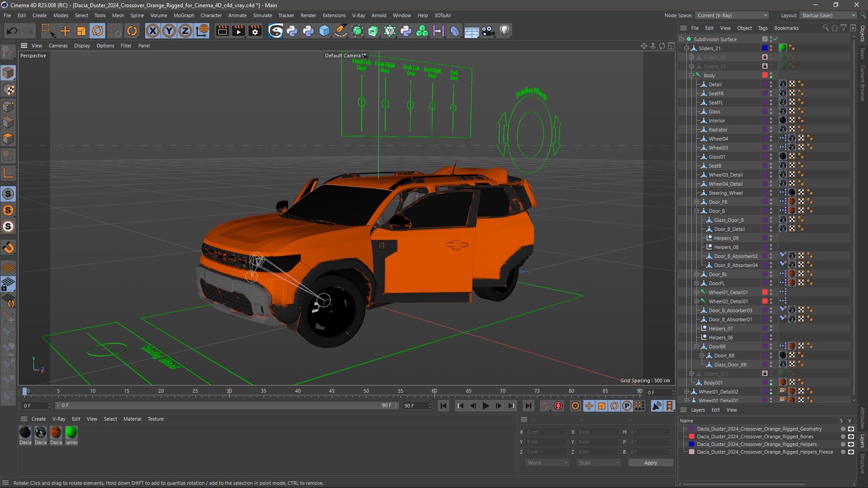Expand the Sliders_21 group
Viewport: 868px width, 488px height.
point(687,47)
